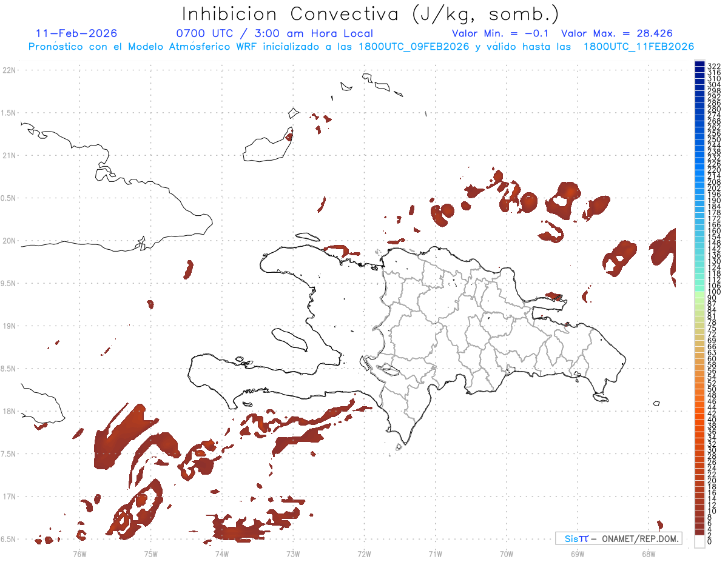Image resolution: width=728 pixels, height=562 pixels.
Task: Click the '17N' latitude label
Action: click(x=9, y=497)
